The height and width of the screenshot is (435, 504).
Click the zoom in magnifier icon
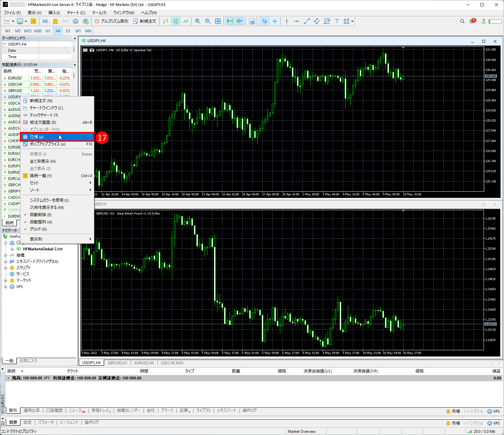198,21
